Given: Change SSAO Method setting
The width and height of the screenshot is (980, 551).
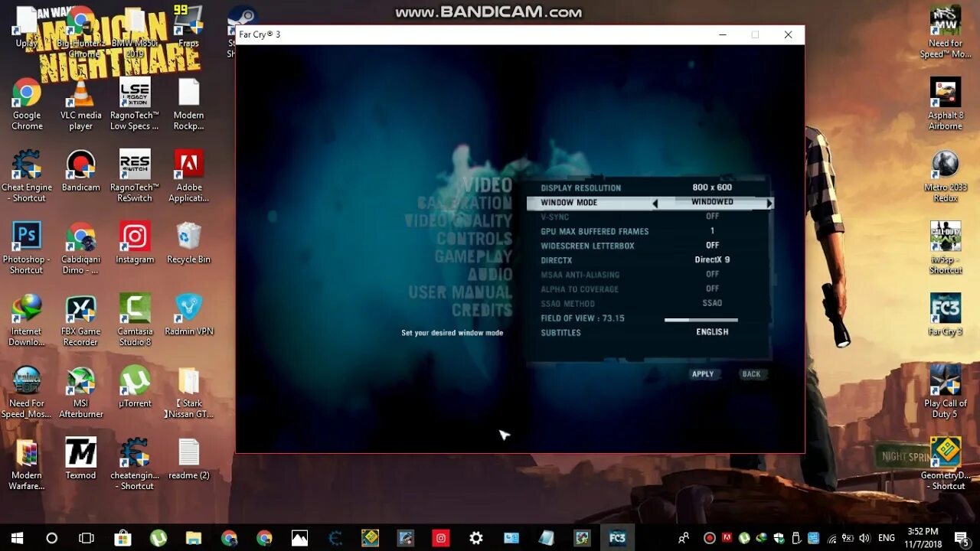Looking at the screenshot, I should click(712, 303).
